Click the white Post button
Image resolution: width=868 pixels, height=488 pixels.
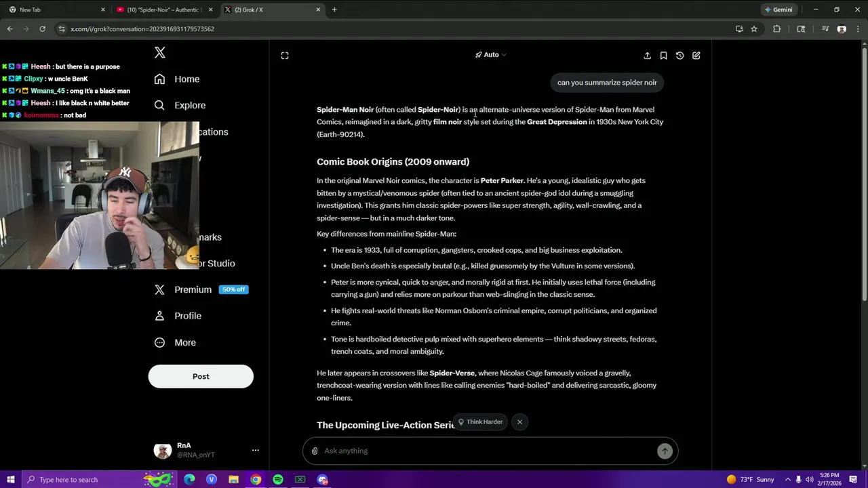coord(201,376)
